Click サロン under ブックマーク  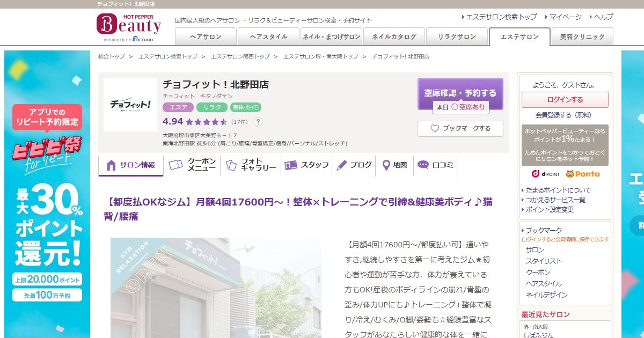pyautogui.click(x=535, y=250)
